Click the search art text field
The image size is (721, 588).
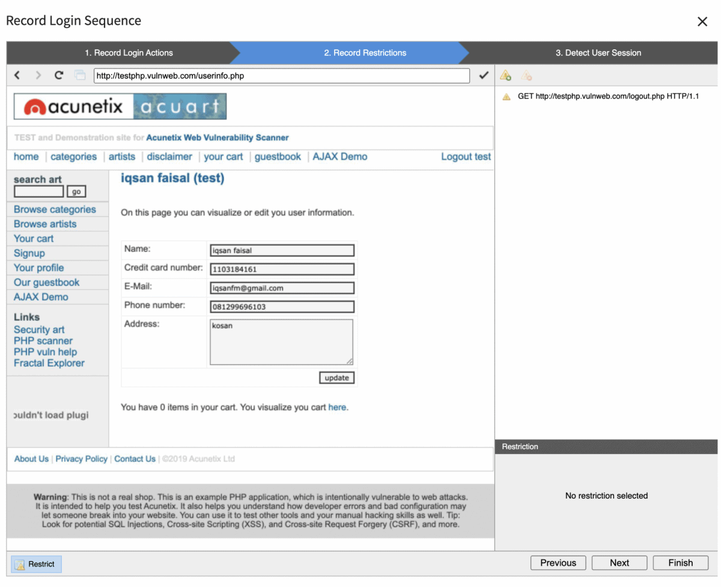38,192
